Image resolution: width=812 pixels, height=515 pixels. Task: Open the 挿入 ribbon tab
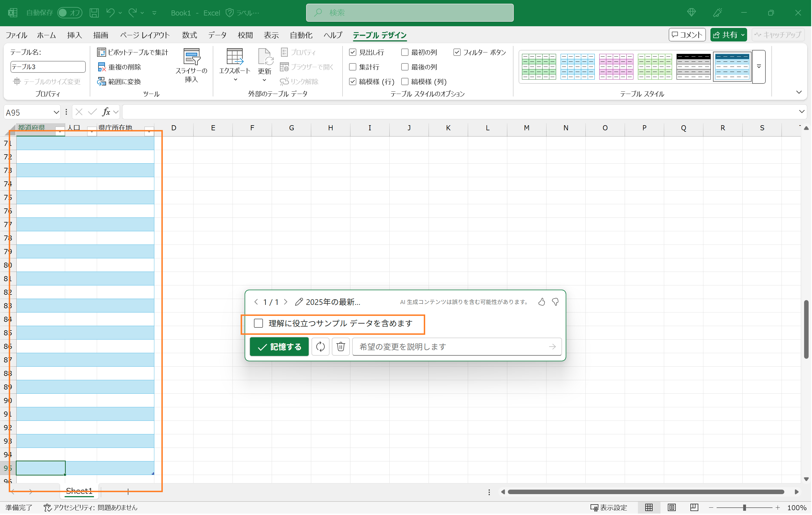pos(74,35)
